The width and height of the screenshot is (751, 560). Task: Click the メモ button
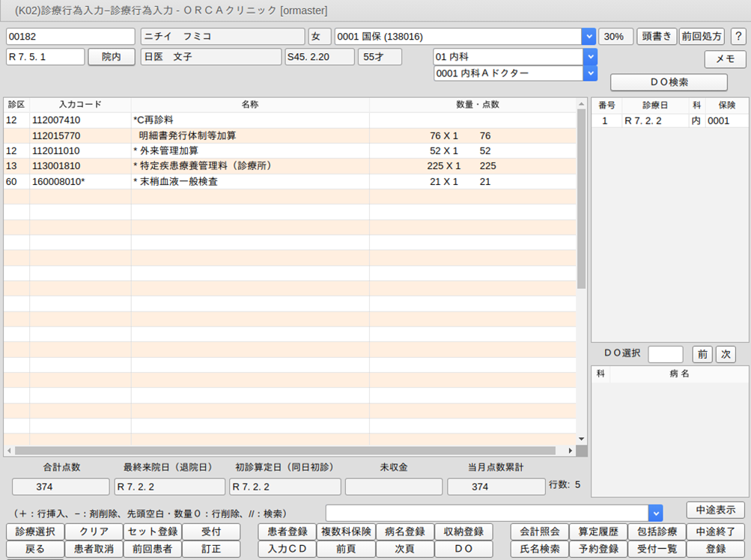(725, 59)
